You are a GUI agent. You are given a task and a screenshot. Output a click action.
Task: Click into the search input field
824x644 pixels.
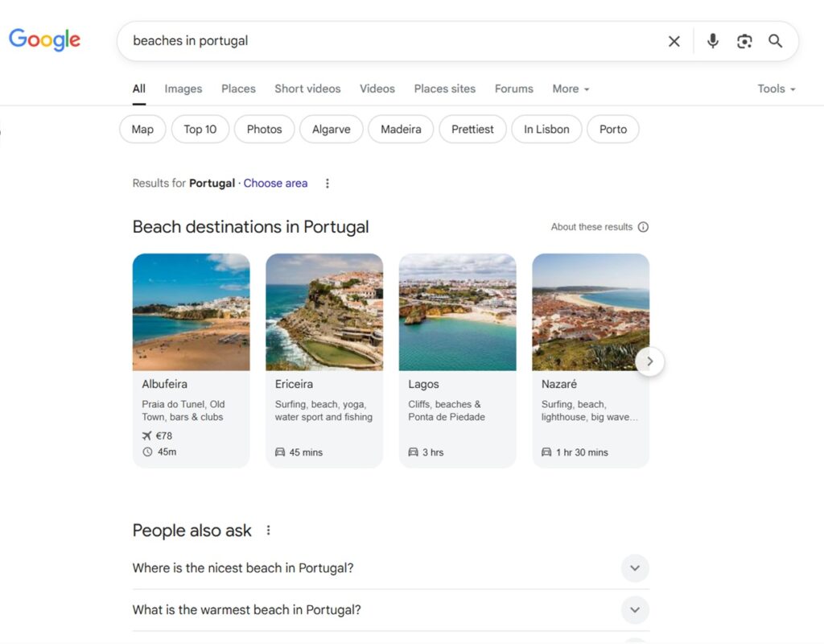[x=386, y=41]
